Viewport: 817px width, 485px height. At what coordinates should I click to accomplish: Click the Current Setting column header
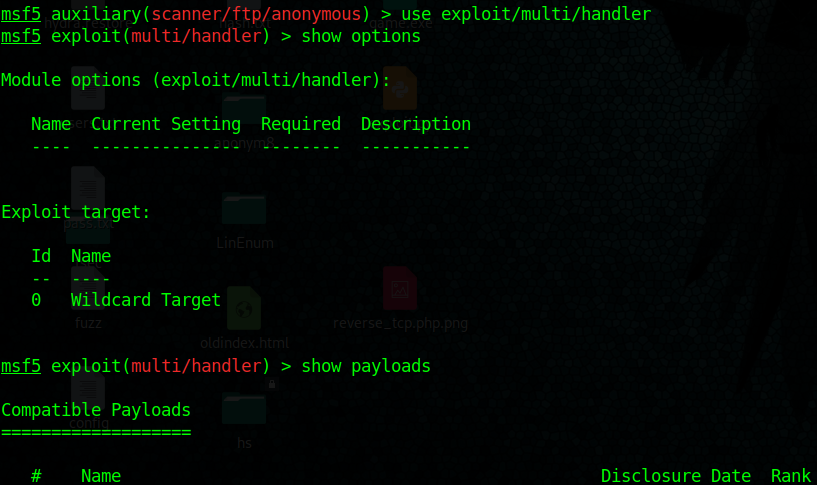tap(166, 125)
